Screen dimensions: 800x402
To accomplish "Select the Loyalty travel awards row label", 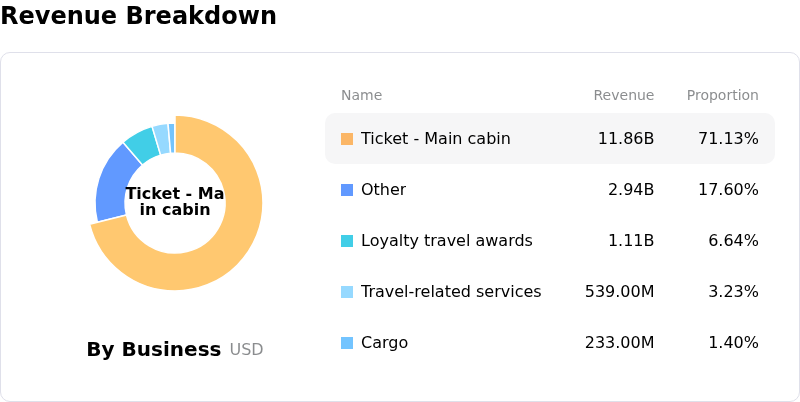I will pyautogui.click(x=448, y=241).
